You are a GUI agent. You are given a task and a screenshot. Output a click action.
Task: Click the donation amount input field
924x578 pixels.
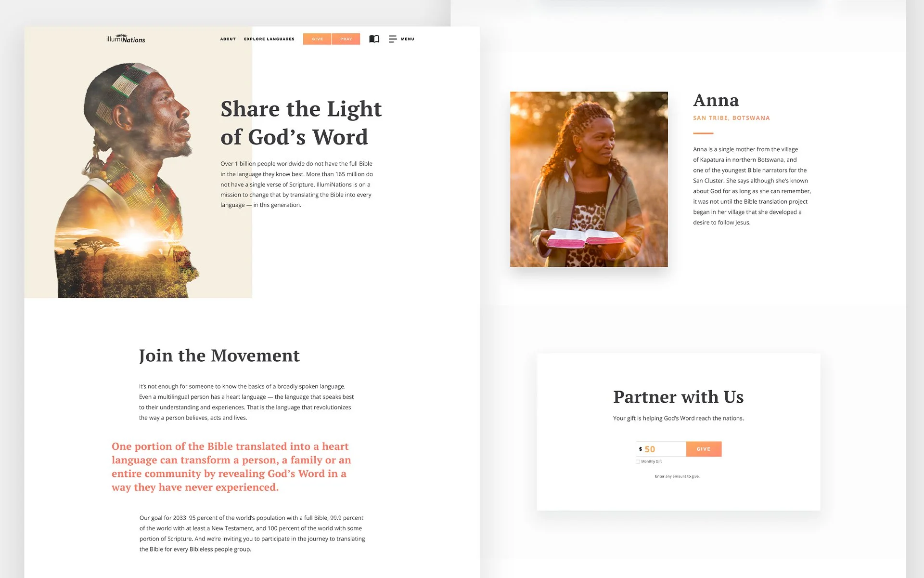click(x=661, y=449)
